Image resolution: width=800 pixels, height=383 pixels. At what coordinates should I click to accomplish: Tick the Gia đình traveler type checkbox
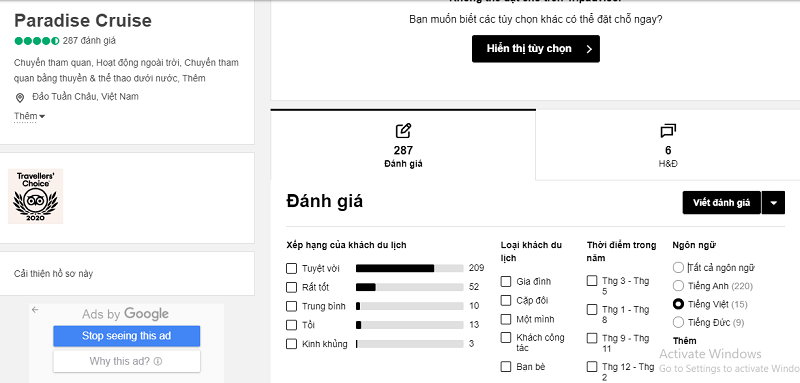pyautogui.click(x=506, y=282)
